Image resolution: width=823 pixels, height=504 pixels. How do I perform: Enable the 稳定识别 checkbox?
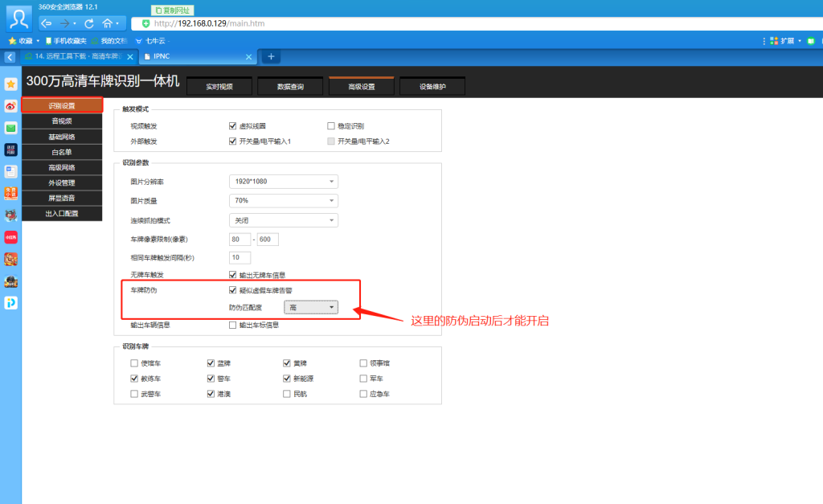[331, 126]
